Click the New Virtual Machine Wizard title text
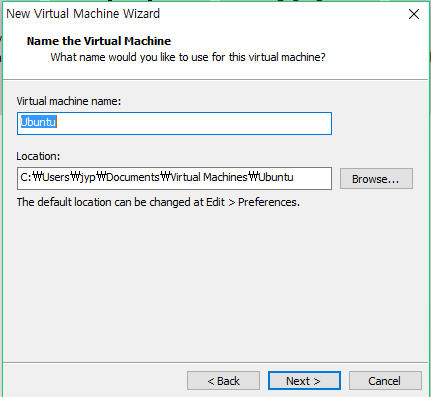Image resolution: width=431 pixels, height=397 pixels. pos(83,14)
